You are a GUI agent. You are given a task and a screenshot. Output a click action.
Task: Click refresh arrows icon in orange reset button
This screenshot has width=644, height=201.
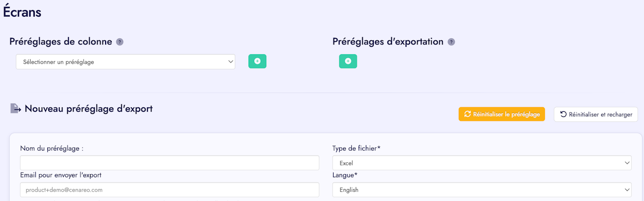point(467,114)
